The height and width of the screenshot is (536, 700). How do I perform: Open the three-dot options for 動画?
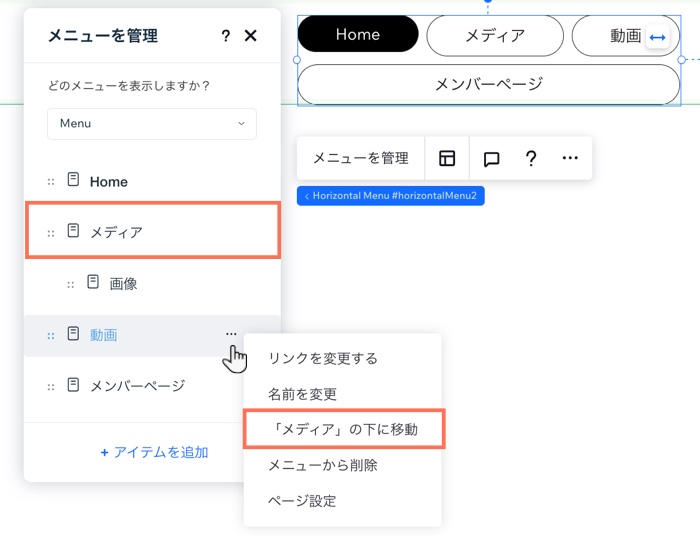point(231,334)
